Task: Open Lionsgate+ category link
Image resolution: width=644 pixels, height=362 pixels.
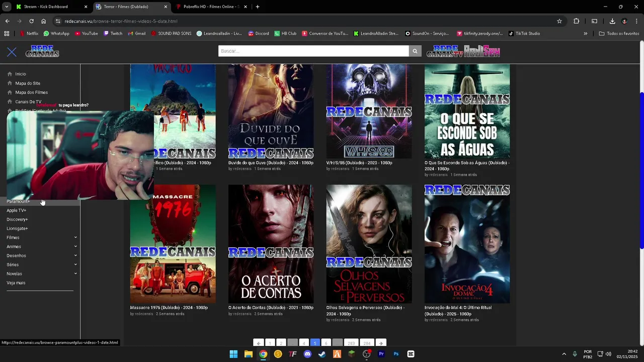Action: coord(17,228)
